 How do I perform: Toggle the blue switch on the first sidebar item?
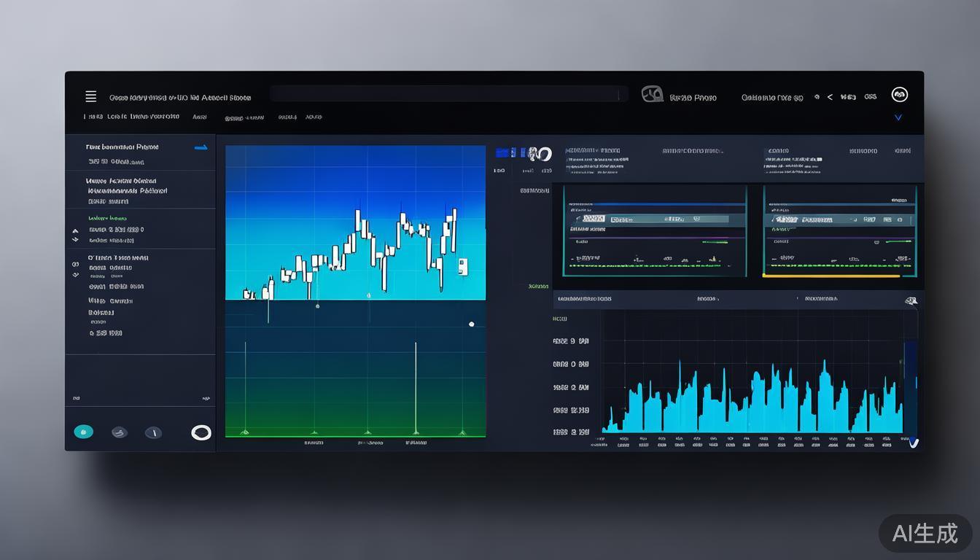(201, 147)
